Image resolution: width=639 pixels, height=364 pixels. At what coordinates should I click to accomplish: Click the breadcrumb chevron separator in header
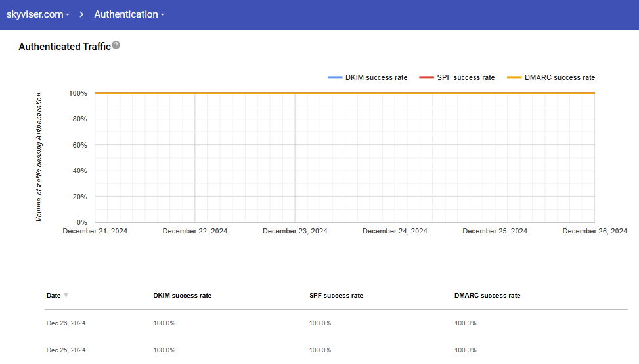click(x=81, y=14)
